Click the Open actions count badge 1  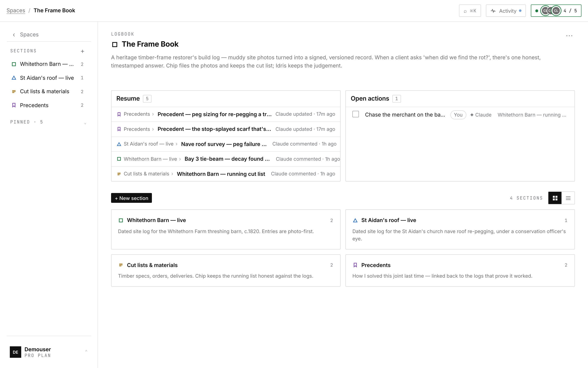396,99
